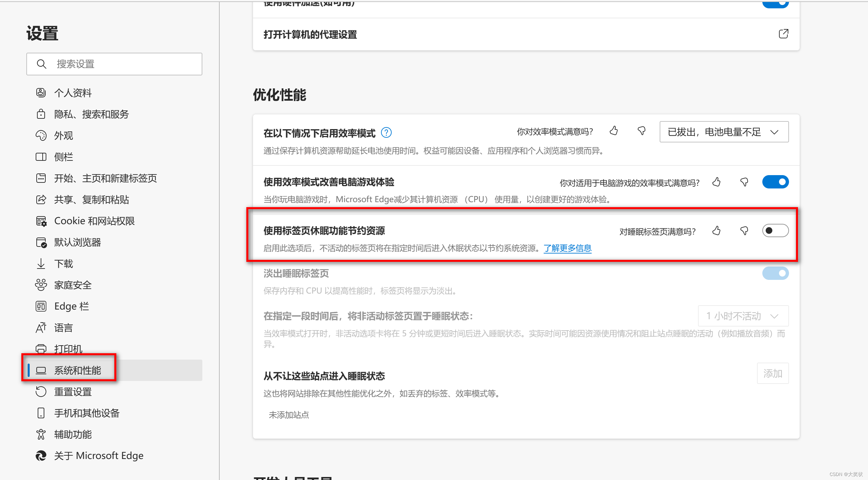Image resolution: width=868 pixels, height=480 pixels.
Task: Select the Cookie and site permissions section
Action: [x=94, y=221]
